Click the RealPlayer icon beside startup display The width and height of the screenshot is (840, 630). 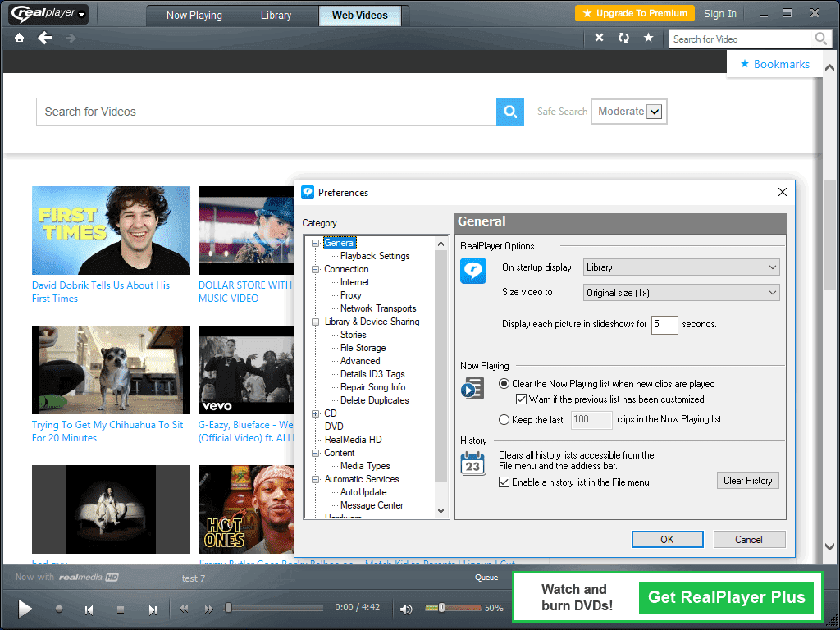[x=473, y=271]
